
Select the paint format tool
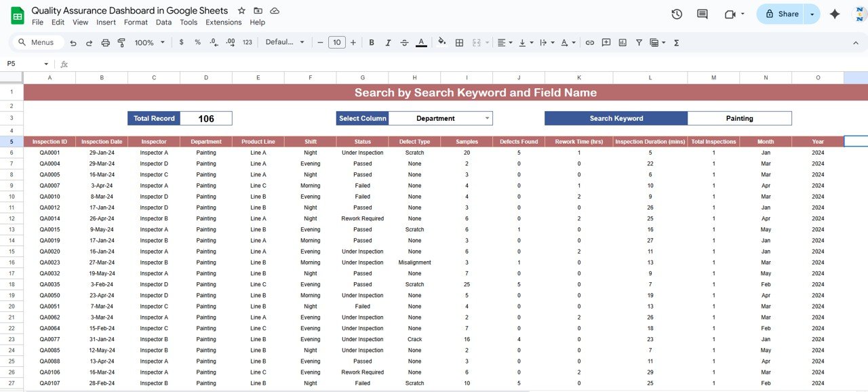click(121, 43)
